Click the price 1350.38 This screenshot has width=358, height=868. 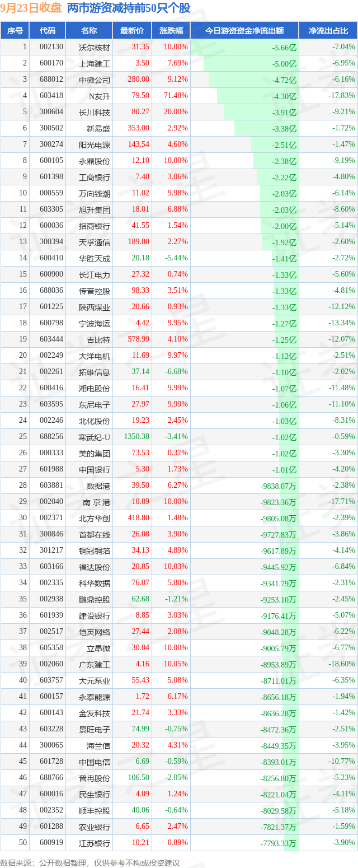coord(136,437)
